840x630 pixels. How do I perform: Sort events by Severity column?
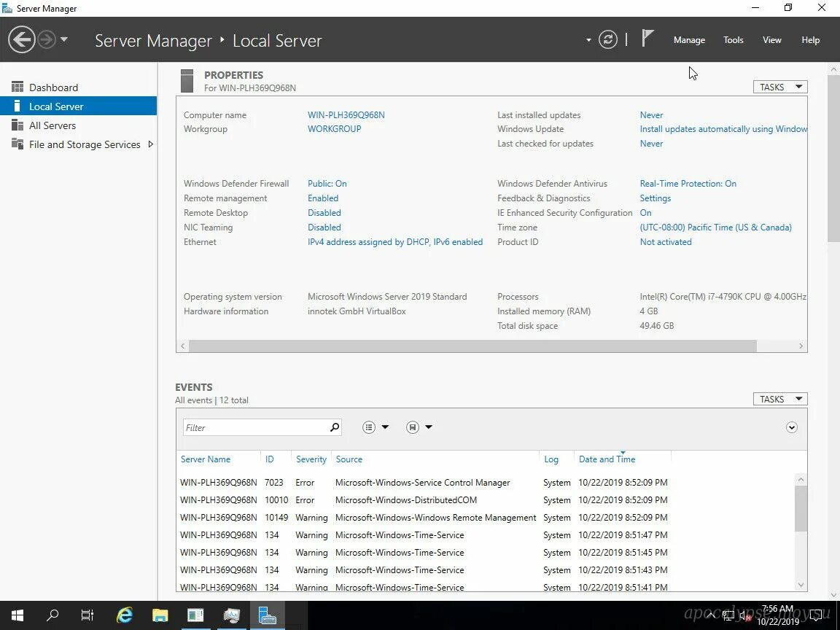(311, 459)
